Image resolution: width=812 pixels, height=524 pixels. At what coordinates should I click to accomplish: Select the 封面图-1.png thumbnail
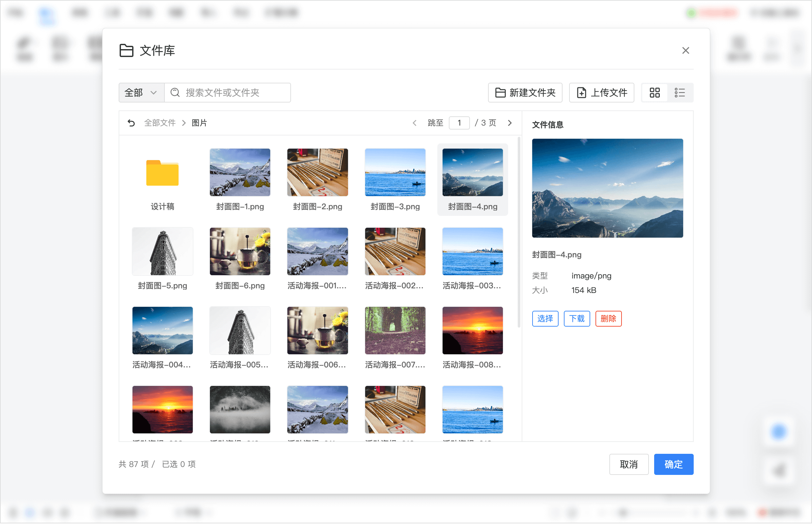(240, 172)
